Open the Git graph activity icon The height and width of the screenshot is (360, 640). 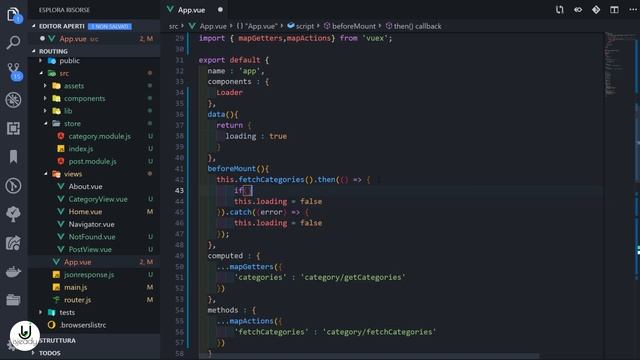click(13, 186)
